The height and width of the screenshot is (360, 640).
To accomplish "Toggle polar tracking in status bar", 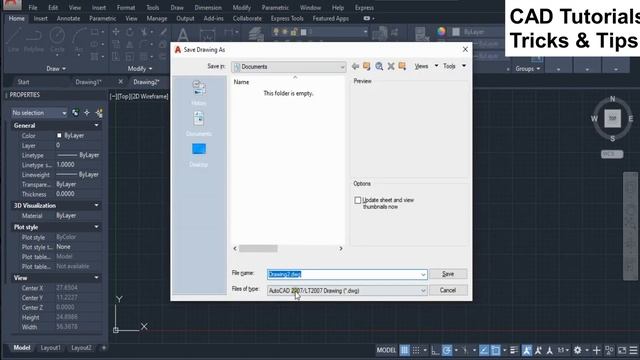I will (x=447, y=350).
